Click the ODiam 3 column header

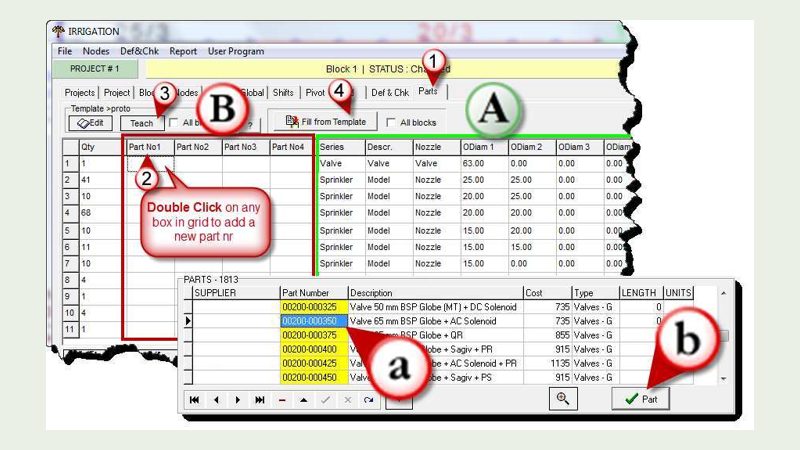click(x=580, y=147)
